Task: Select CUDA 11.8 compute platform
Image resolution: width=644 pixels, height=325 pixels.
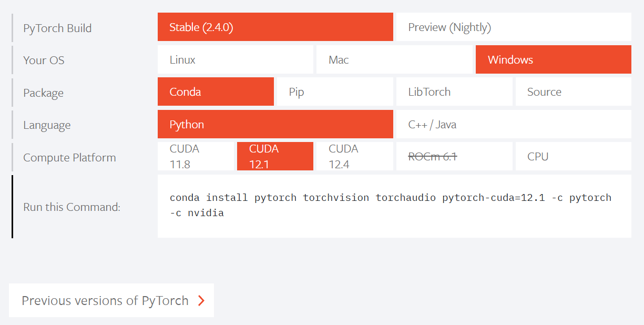Action: 196,156
